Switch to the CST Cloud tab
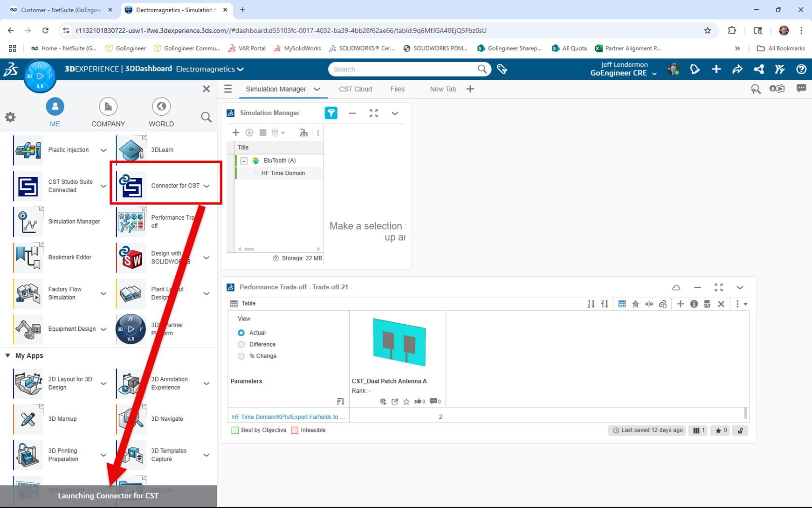 356,89
